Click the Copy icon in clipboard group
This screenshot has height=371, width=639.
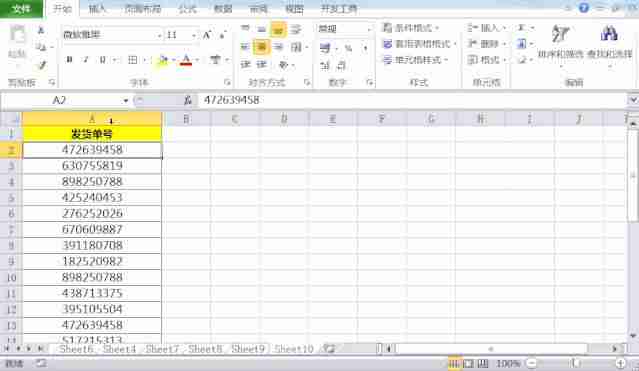[41, 47]
